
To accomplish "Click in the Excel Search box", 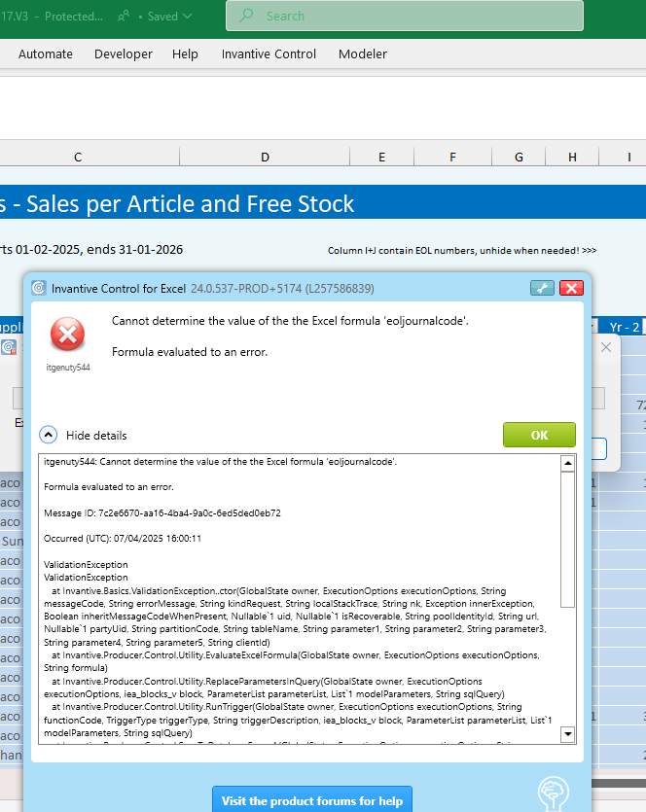I will (418, 17).
